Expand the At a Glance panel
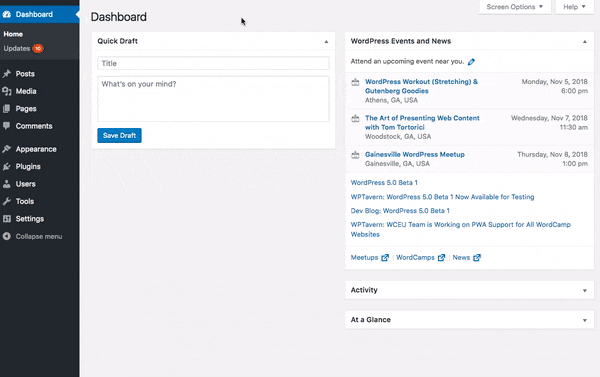 click(585, 320)
